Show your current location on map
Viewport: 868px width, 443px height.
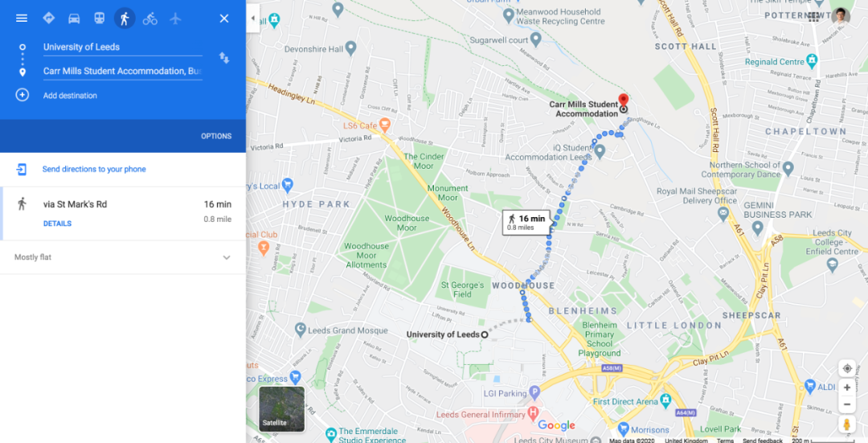[x=847, y=368]
